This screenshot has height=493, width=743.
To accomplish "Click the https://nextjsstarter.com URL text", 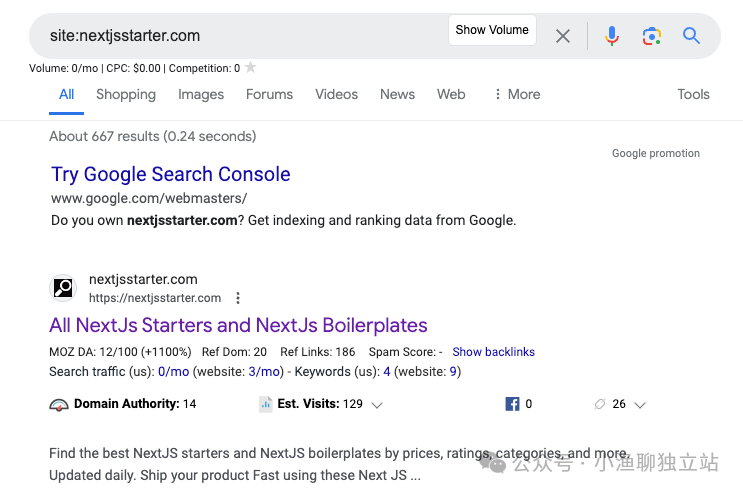I will 155,298.
